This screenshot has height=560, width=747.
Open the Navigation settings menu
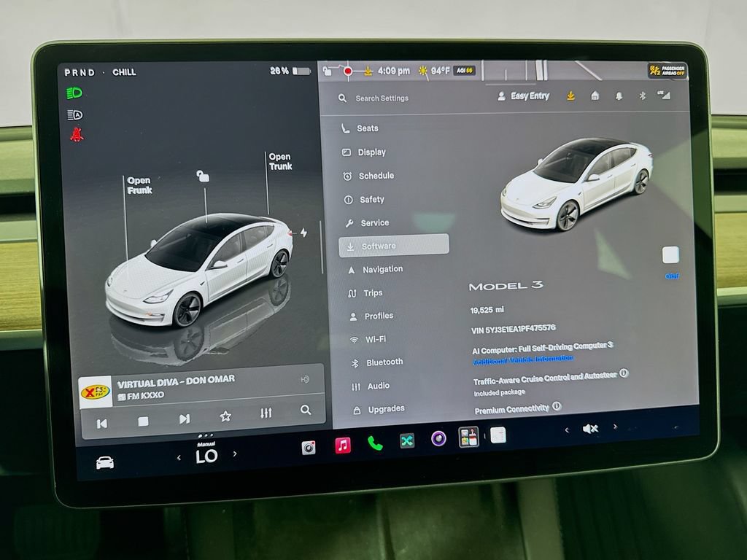pos(376,270)
